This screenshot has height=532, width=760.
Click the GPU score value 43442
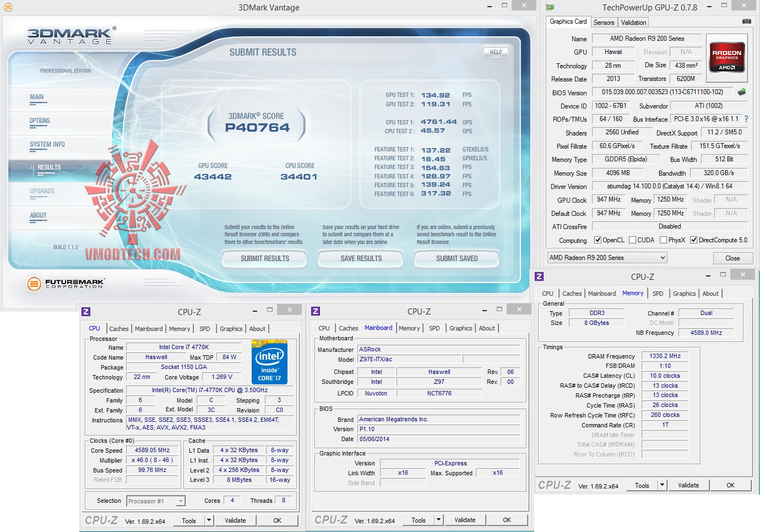pyautogui.click(x=213, y=177)
